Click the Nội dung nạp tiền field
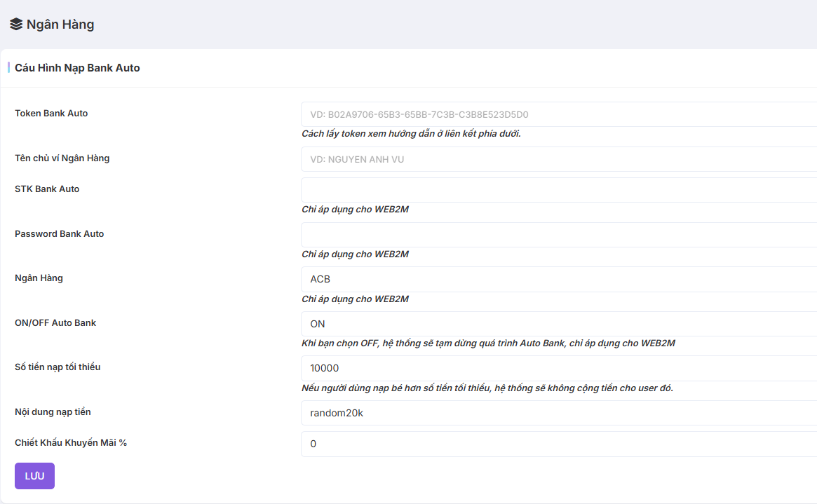817x504 pixels. 558,413
